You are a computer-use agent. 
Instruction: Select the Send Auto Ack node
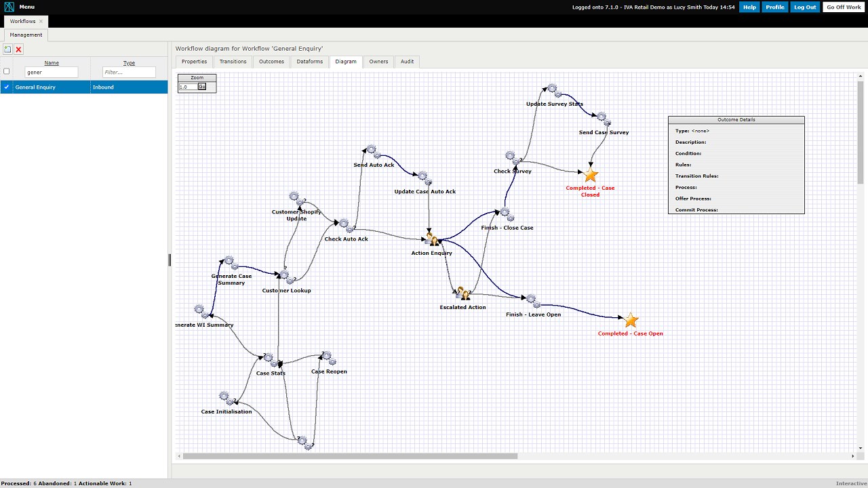click(x=370, y=150)
